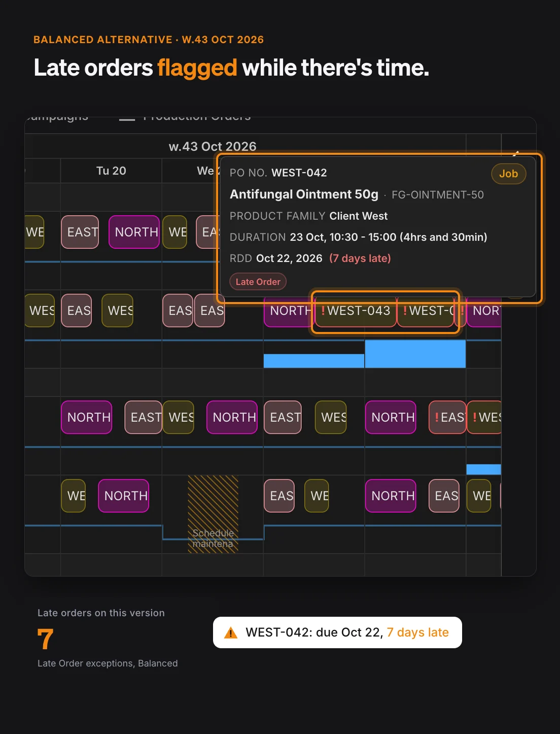Click the Late Order tag in tooltip

258,282
